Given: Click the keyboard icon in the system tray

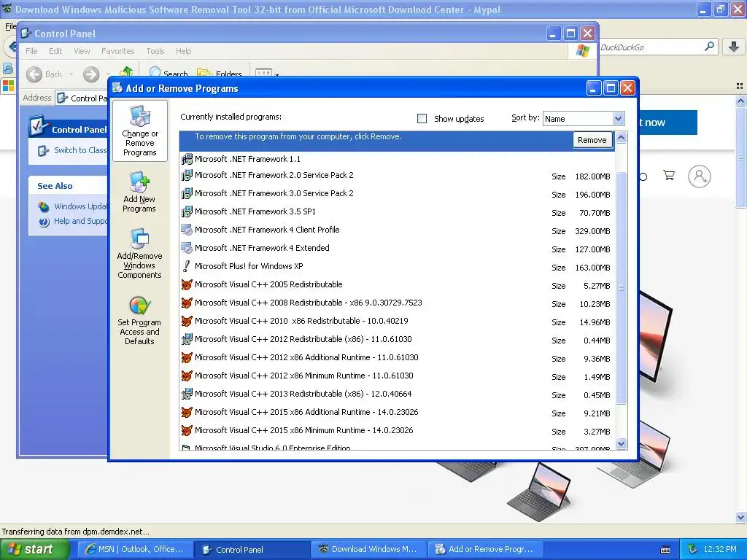Looking at the screenshot, I should 665,550.
